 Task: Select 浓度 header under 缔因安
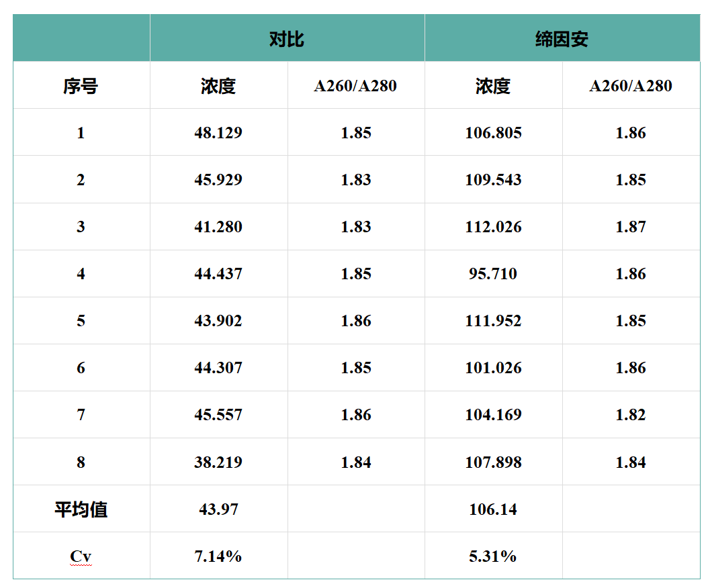[494, 85]
